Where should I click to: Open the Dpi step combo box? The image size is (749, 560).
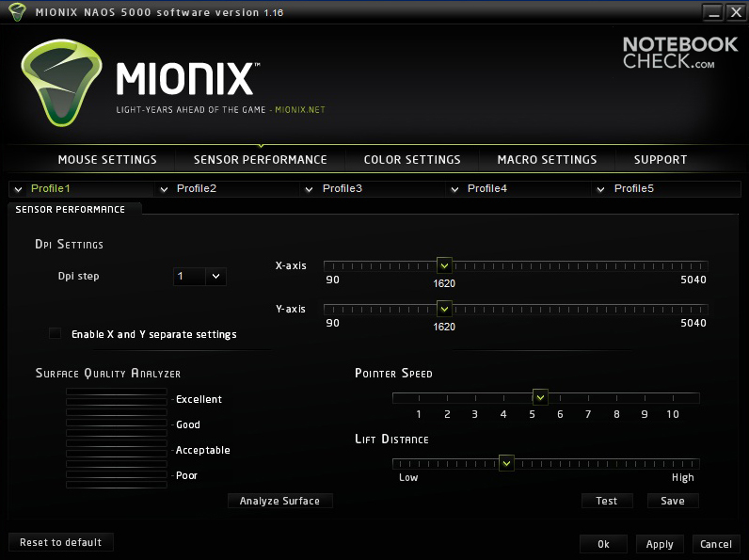pos(199,276)
